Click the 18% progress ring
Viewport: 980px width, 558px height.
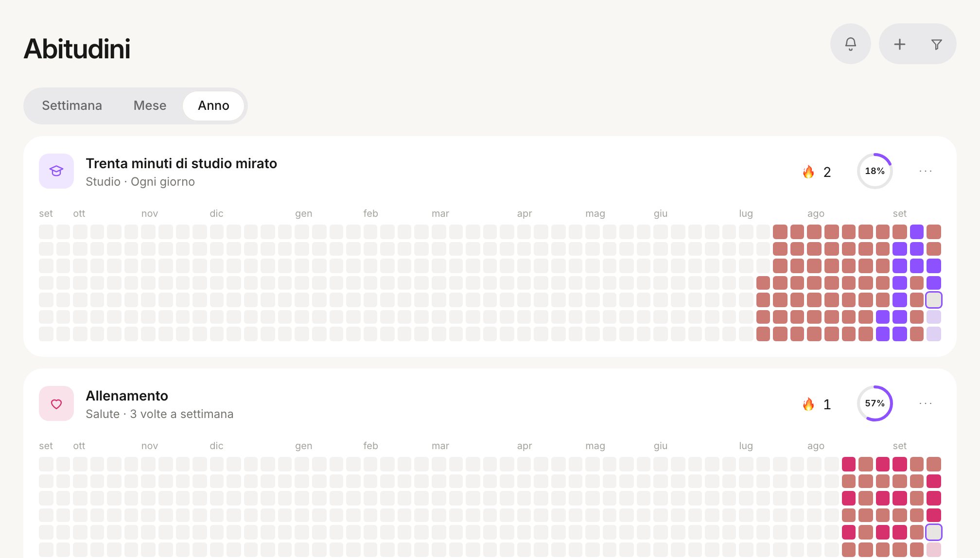point(875,171)
